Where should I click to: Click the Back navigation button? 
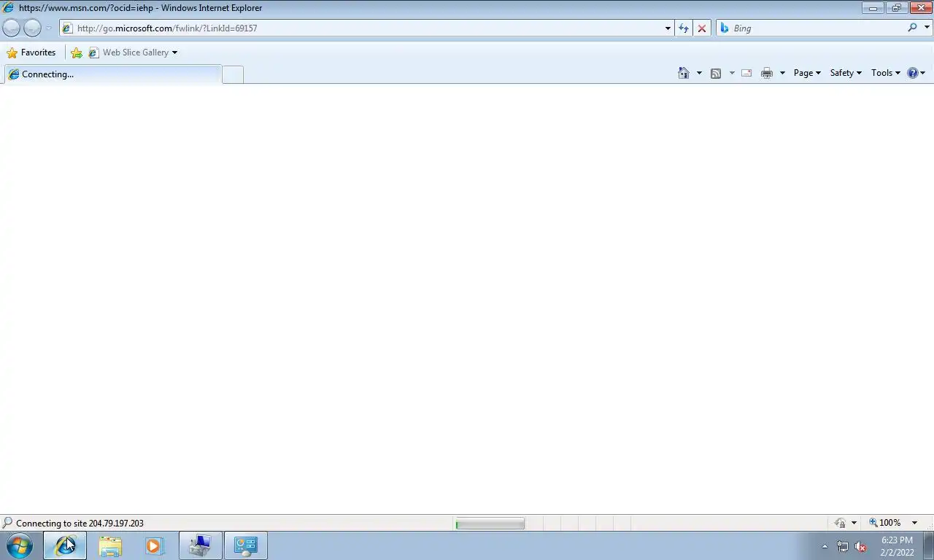click(12, 28)
